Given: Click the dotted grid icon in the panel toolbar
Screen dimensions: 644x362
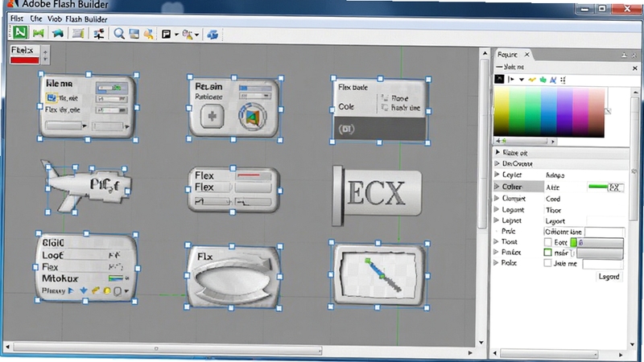Looking at the screenshot, I should point(563,80).
